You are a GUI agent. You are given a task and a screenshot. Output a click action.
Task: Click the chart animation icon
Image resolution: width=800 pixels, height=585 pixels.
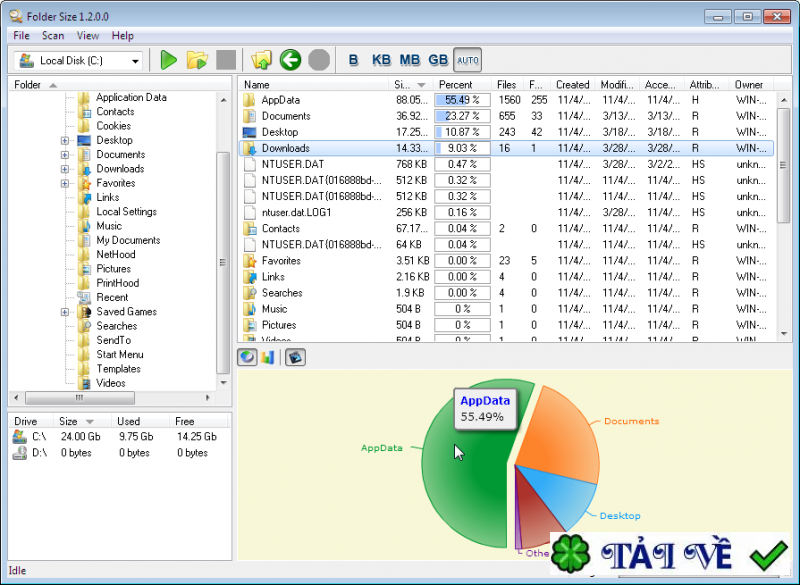295,357
